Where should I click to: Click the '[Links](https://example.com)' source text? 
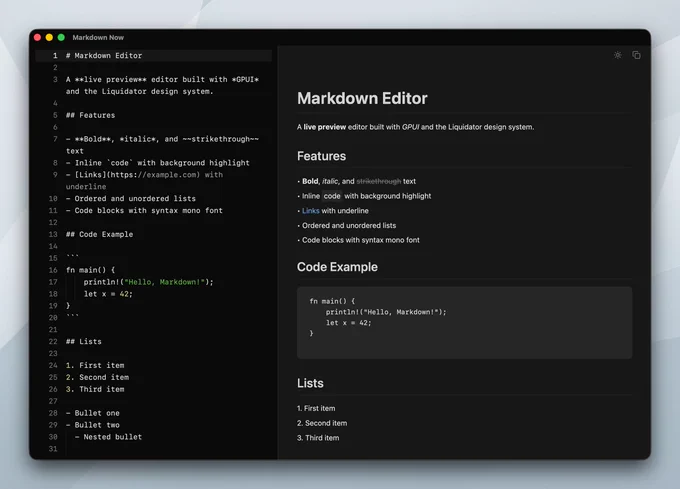137,175
